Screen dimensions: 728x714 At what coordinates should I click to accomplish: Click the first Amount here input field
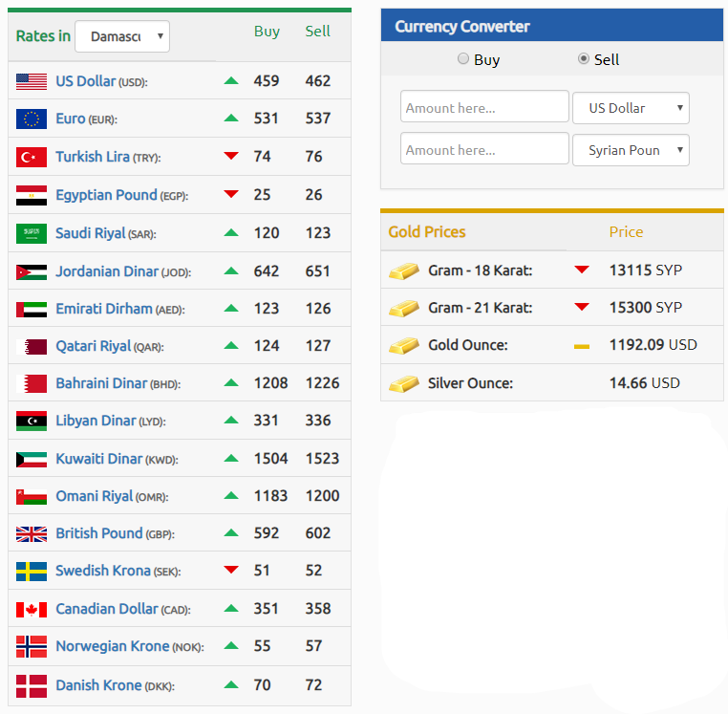tap(484, 108)
